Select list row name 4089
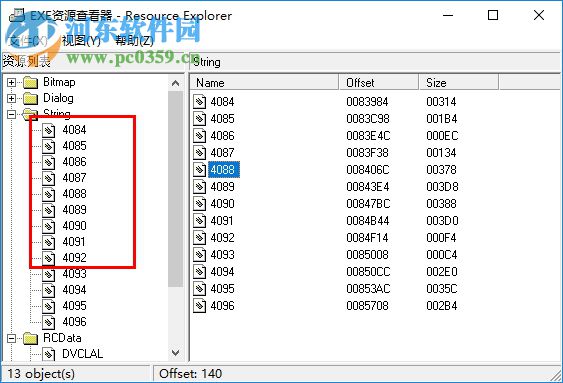Screen dimensions: 563x383 [222, 187]
